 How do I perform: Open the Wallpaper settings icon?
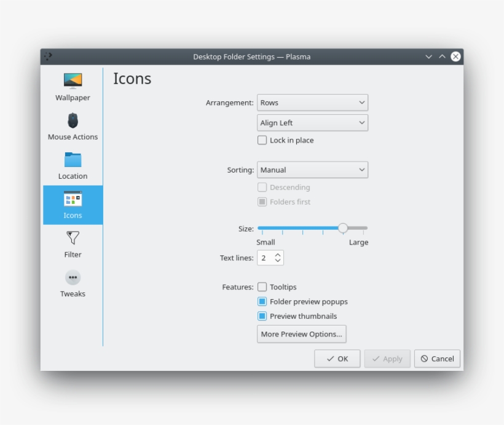(x=73, y=80)
